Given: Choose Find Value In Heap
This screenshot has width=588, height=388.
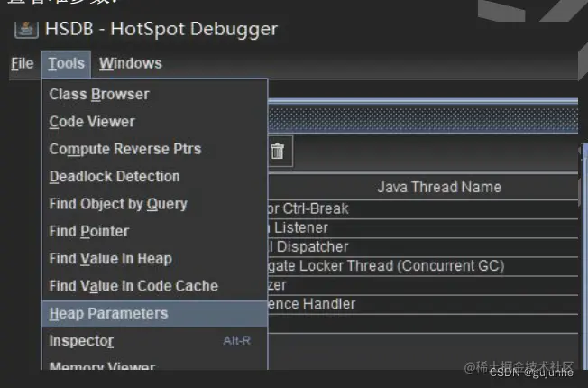Looking at the screenshot, I should pyautogui.click(x=154, y=259).
